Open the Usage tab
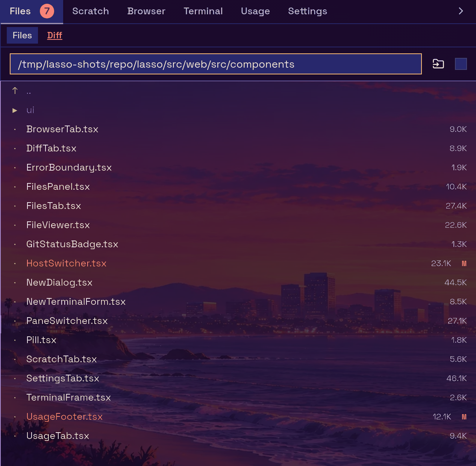The height and width of the screenshot is (466, 476). [255, 11]
